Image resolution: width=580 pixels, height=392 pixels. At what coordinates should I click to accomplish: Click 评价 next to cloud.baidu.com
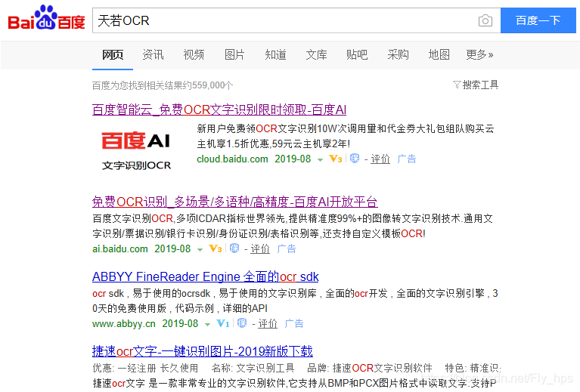tap(380, 159)
